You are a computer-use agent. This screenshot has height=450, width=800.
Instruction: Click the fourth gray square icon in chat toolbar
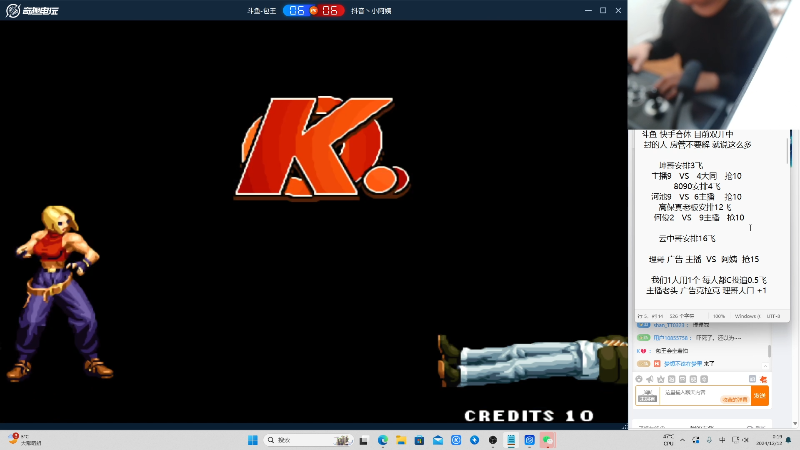coord(671,379)
